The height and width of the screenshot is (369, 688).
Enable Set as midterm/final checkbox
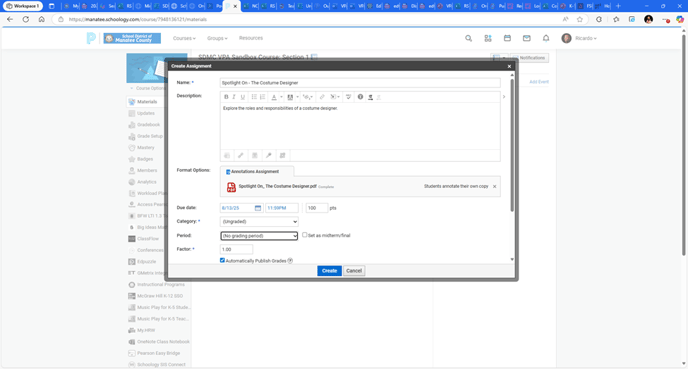pyautogui.click(x=305, y=235)
